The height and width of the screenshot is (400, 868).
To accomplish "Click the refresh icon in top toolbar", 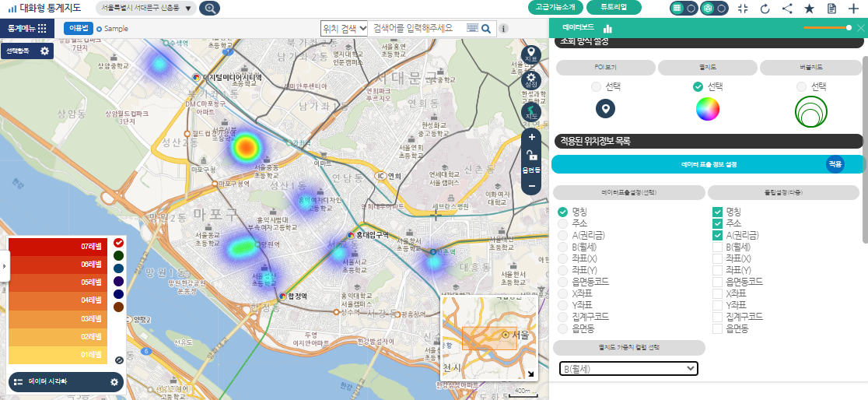I will click(x=765, y=9).
